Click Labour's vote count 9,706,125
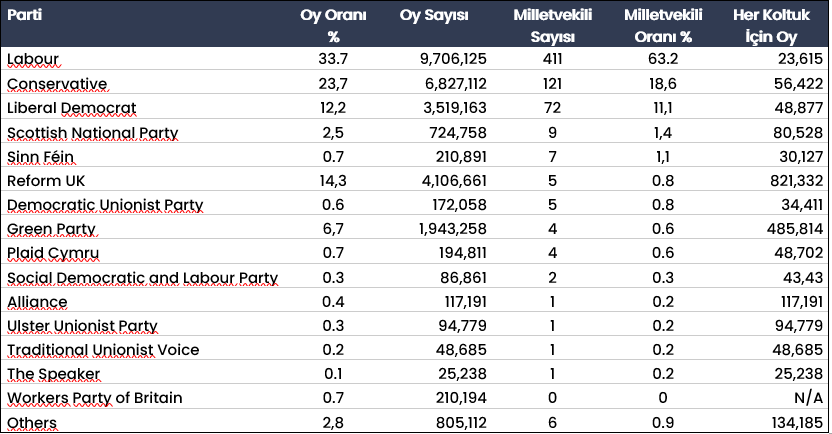This screenshot has width=832, height=434. (x=446, y=59)
